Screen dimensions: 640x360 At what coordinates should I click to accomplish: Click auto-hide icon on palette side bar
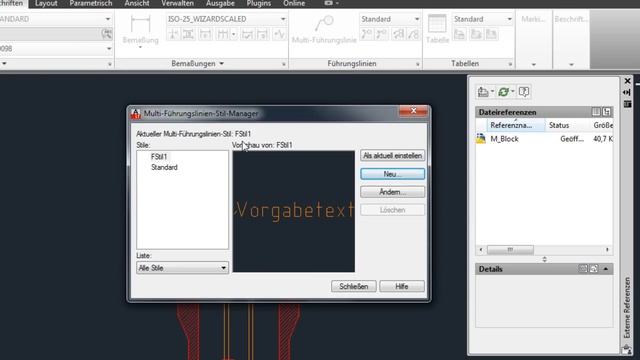[627, 93]
